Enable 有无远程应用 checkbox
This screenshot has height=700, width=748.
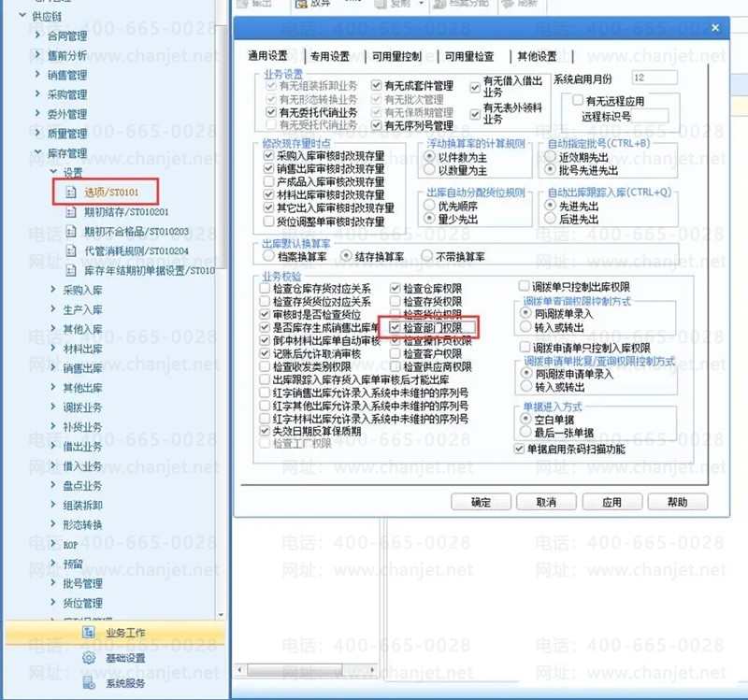coord(578,100)
